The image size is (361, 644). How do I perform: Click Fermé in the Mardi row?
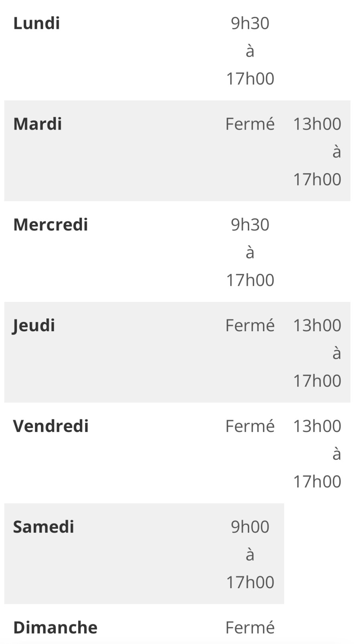point(250,124)
